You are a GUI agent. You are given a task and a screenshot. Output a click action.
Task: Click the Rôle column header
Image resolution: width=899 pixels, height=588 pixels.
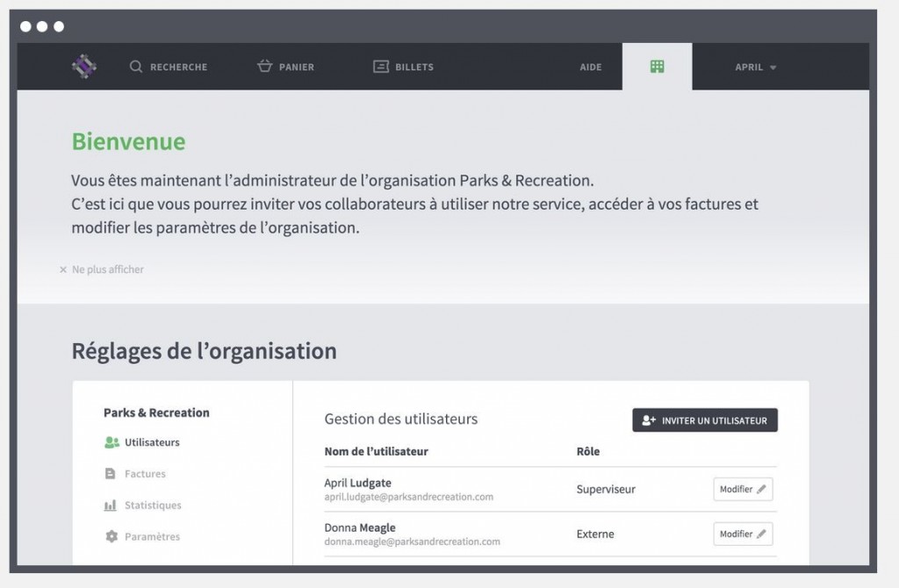[x=588, y=452]
